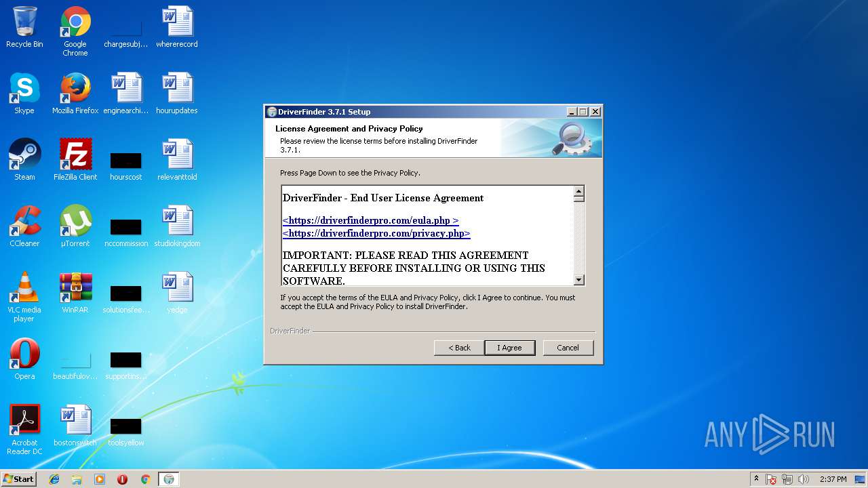Minimize DriverFinder Setup window
The image size is (868, 488).
click(572, 112)
